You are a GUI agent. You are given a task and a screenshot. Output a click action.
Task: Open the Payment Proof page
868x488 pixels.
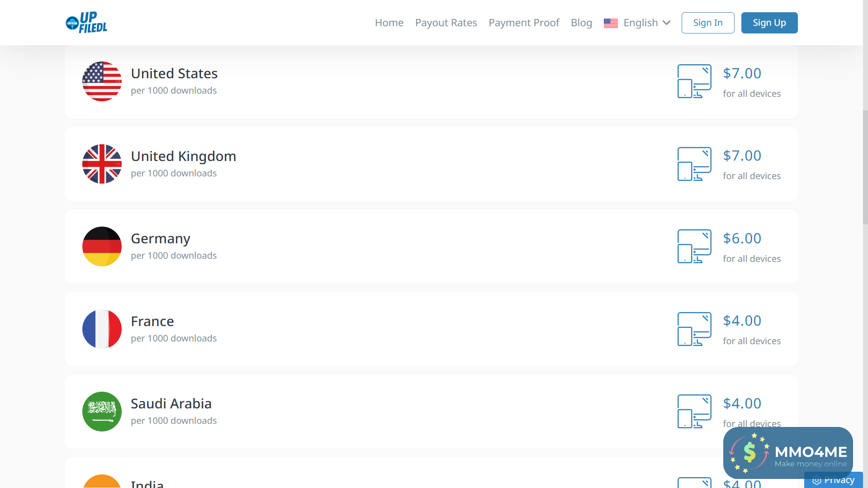tap(524, 23)
